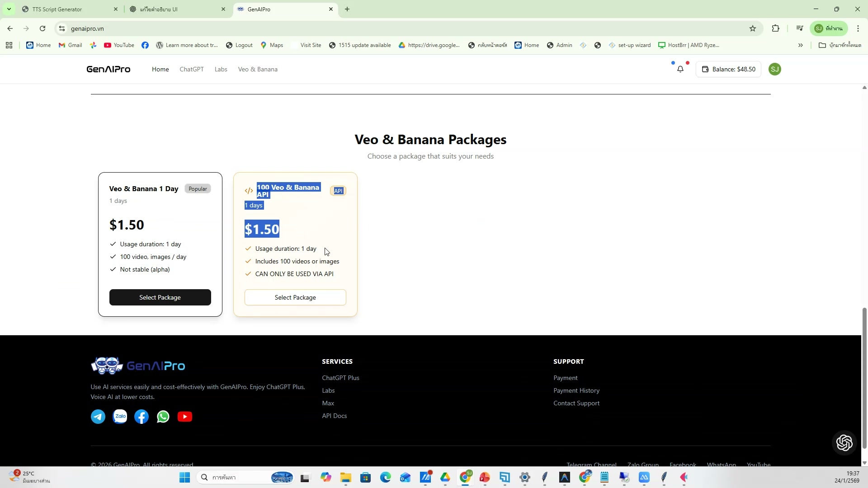Viewport: 868px width, 488px height.
Task: Open the Chrome three-dot menu
Action: 858,28
